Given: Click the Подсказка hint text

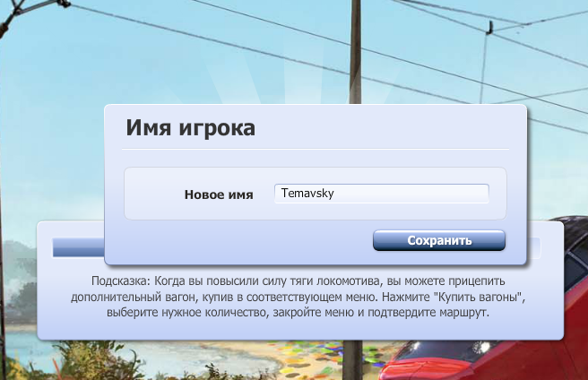Looking at the screenshot, I should click(x=298, y=297).
